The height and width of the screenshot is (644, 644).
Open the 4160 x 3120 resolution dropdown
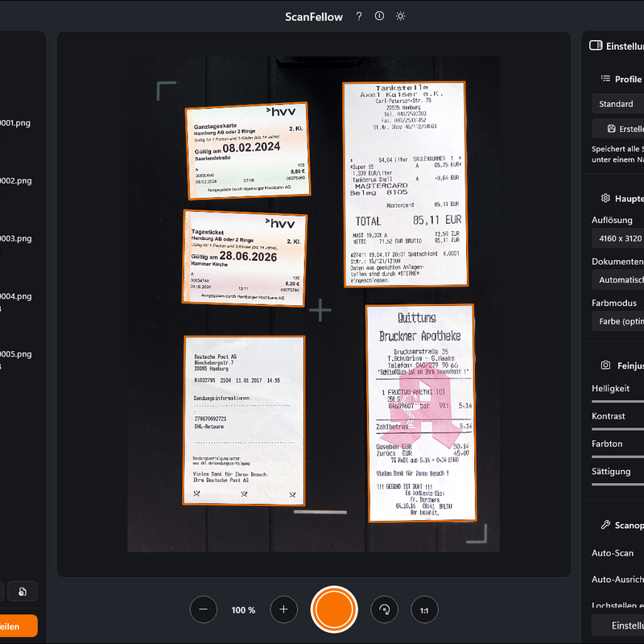click(x=617, y=238)
